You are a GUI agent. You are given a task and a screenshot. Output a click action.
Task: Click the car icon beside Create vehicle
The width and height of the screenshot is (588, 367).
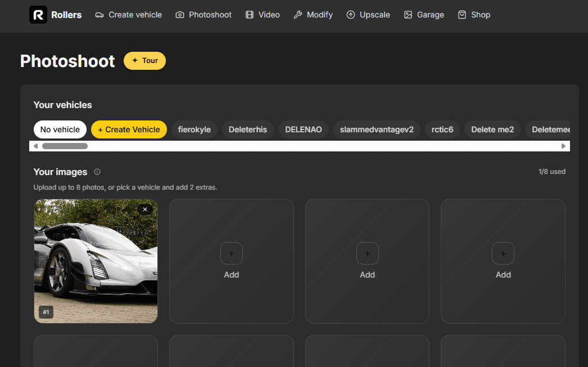99,15
